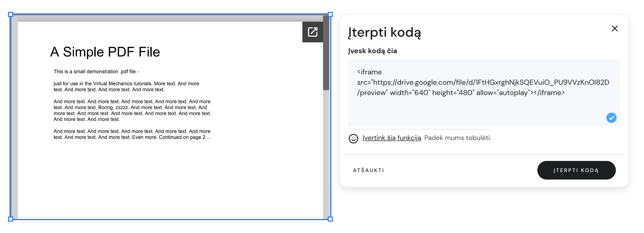Screen dimensions: 644x233
Task: Click the blue checkmark icon in code field
Action: coord(611,118)
